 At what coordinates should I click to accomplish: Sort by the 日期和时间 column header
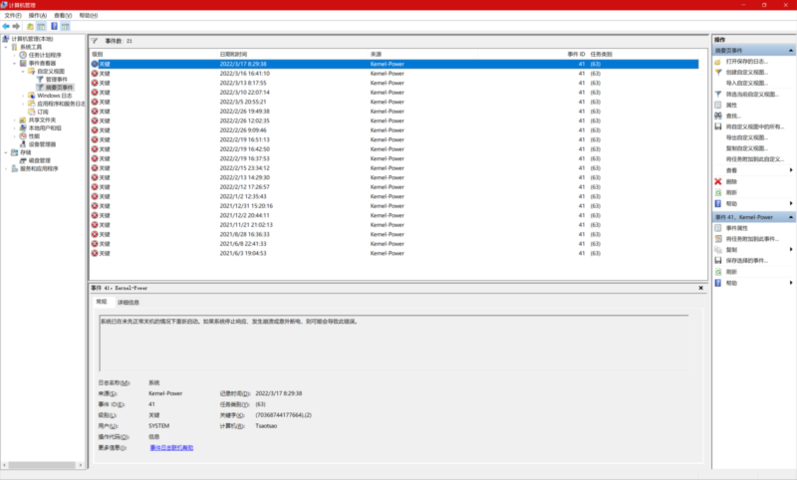pyautogui.click(x=233, y=53)
